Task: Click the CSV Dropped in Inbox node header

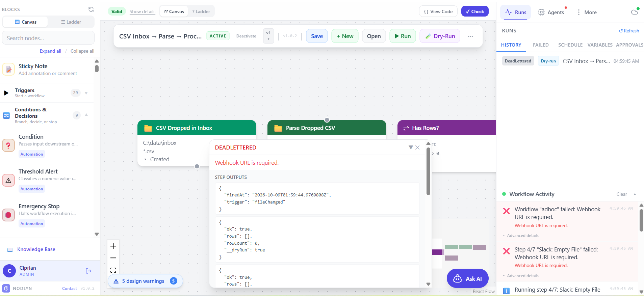Action: pos(197,128)
